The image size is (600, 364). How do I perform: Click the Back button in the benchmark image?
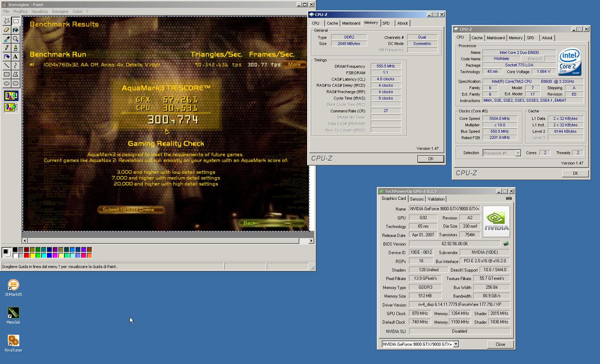(x=272, y=223)
